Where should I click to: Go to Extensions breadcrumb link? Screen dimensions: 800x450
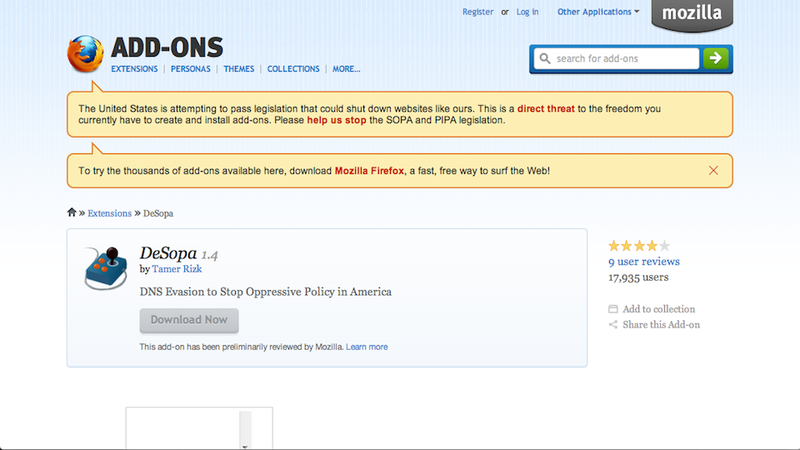coord(109,213)
